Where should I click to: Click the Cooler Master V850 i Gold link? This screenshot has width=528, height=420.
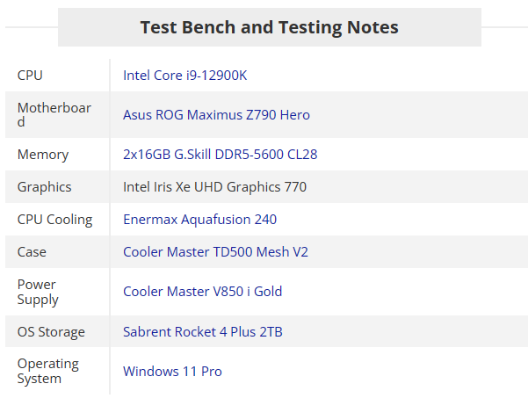(x=202, y=292)
